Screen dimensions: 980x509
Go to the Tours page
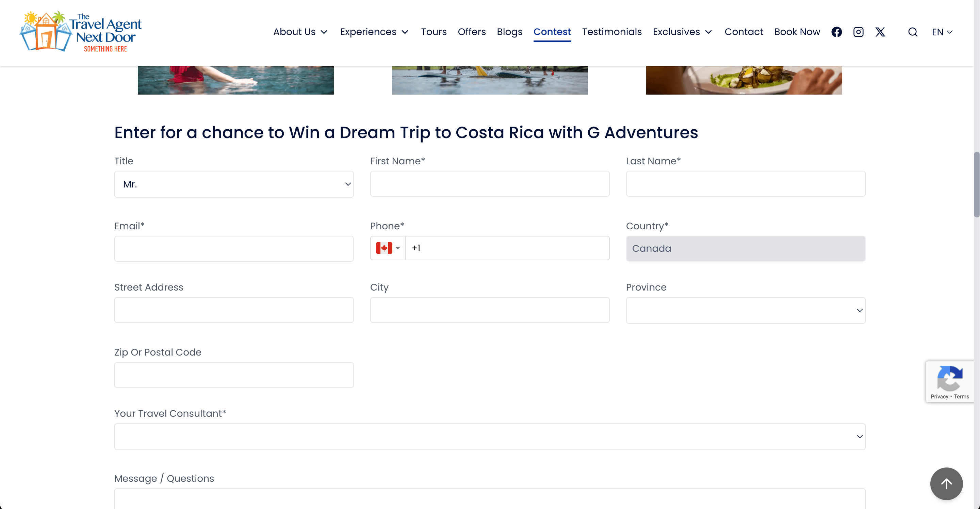click(x=434, y=32)
